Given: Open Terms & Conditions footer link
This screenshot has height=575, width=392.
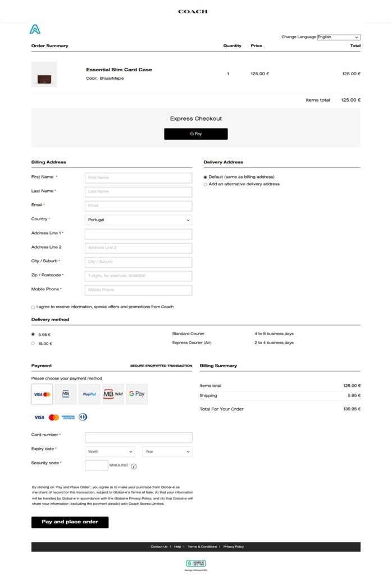Looking at the screenshot, I should click(202, 547).
